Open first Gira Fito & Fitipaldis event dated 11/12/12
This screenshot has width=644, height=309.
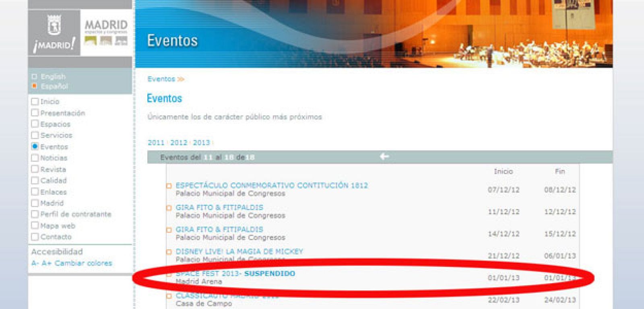tap(219, 208)
